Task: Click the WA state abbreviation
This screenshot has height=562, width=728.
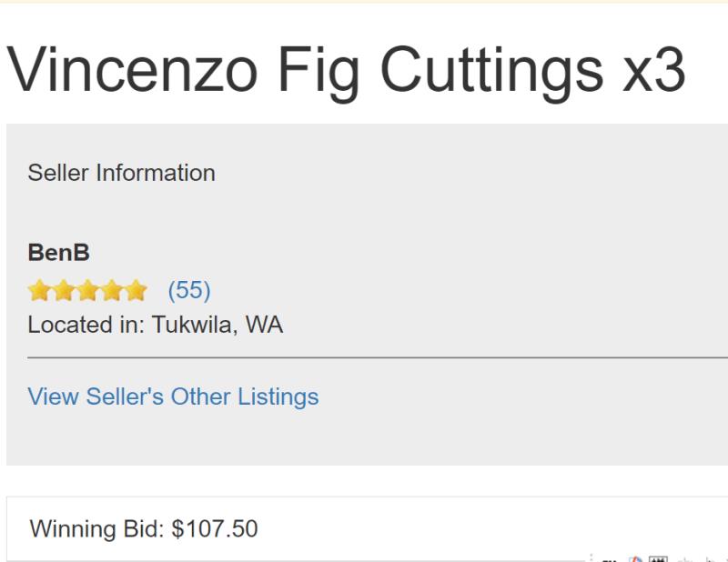Action: coord(264,325)
